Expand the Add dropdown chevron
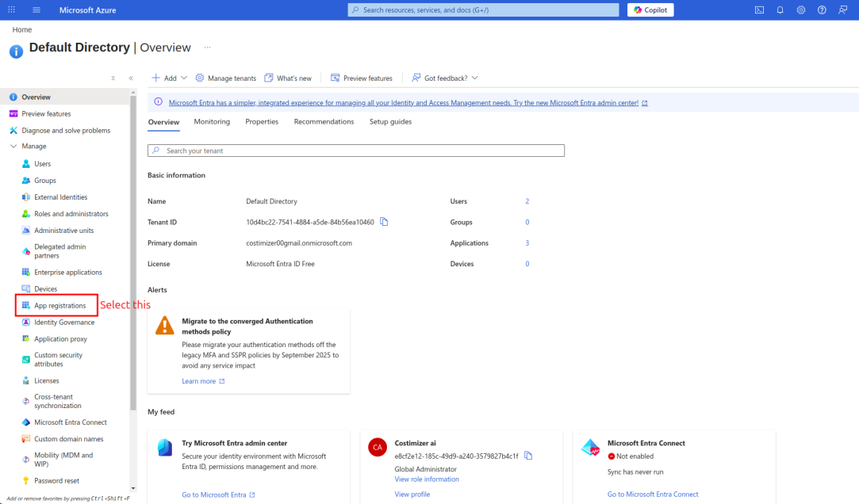Screen dimensions: 859x504 tap(184, 78)
